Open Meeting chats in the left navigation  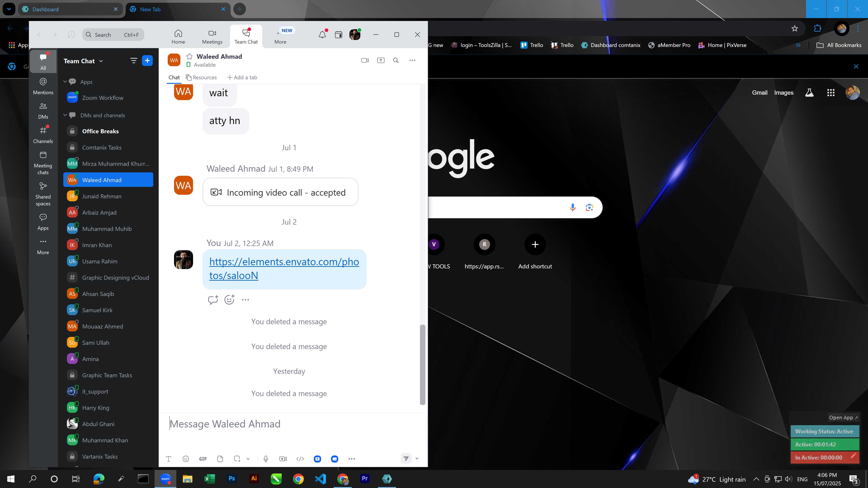click(43, 163)
